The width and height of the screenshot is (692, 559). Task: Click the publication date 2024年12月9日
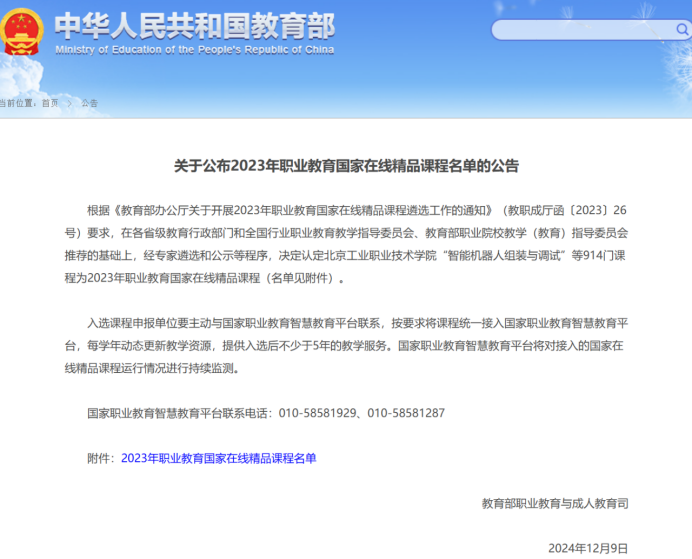[588, 548]
